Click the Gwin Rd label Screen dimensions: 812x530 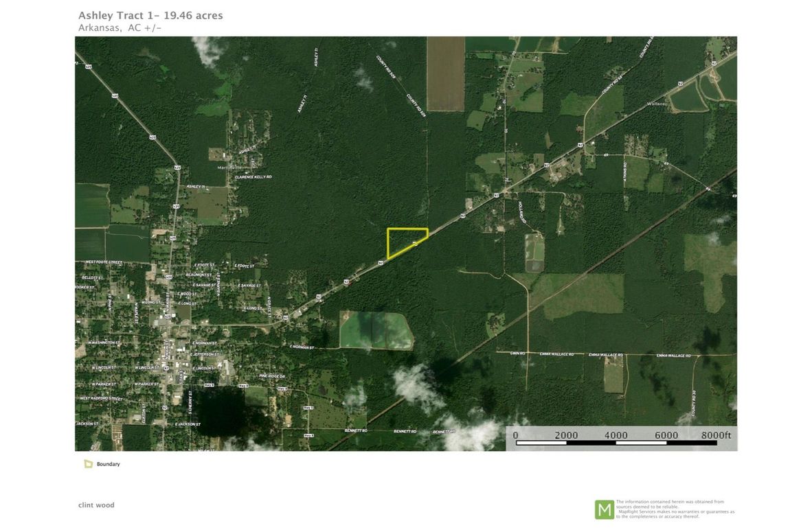tap(517, 354)
